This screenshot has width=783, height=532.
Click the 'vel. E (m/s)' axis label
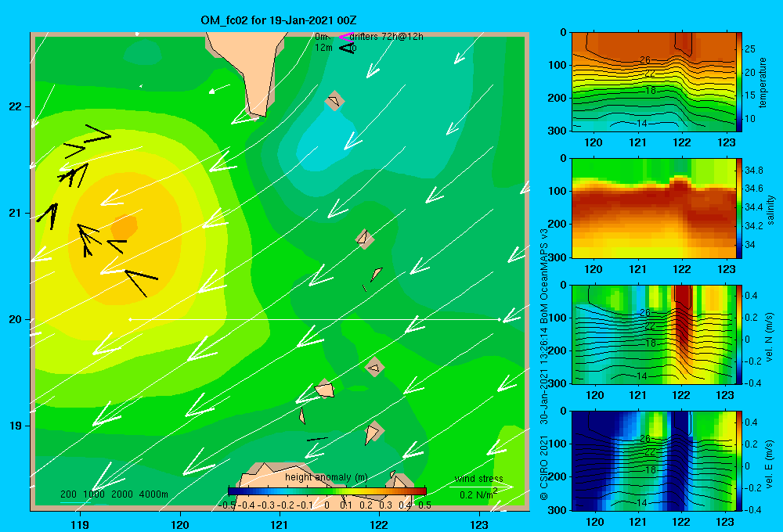point(770,463)
